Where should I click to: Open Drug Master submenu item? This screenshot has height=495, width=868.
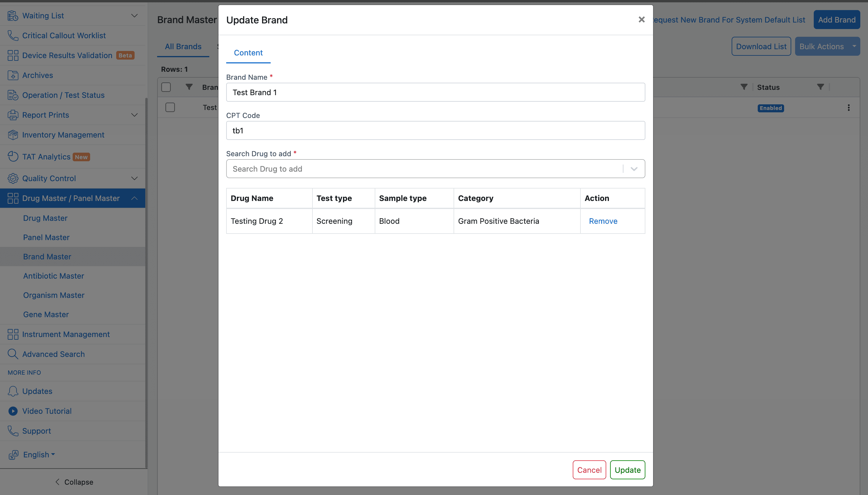tap(45, 218)
